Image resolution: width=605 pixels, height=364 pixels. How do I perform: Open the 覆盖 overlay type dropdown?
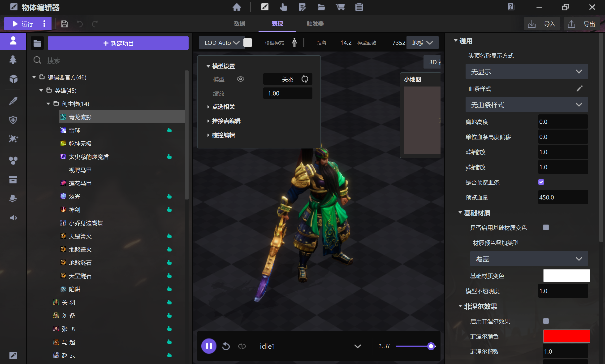click(x=529, y=259)
